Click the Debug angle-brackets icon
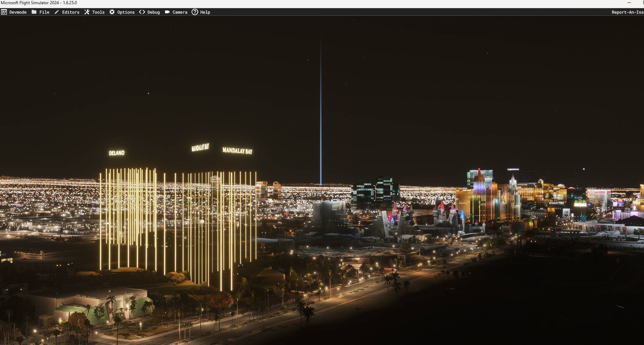 (142, 12)
